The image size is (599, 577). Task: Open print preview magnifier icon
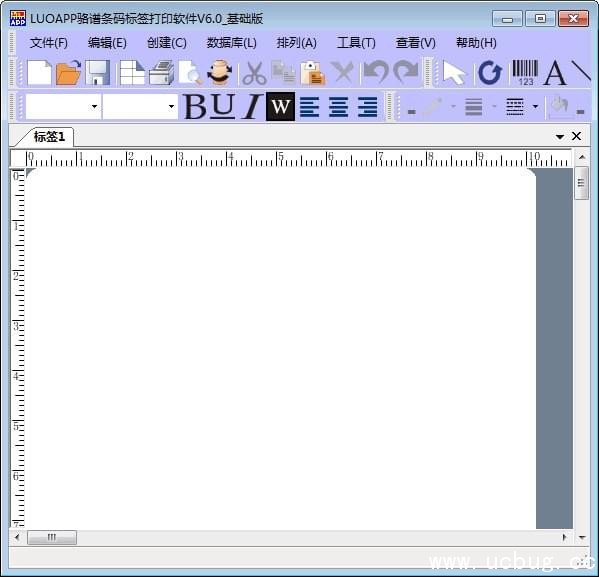[190, 73]
